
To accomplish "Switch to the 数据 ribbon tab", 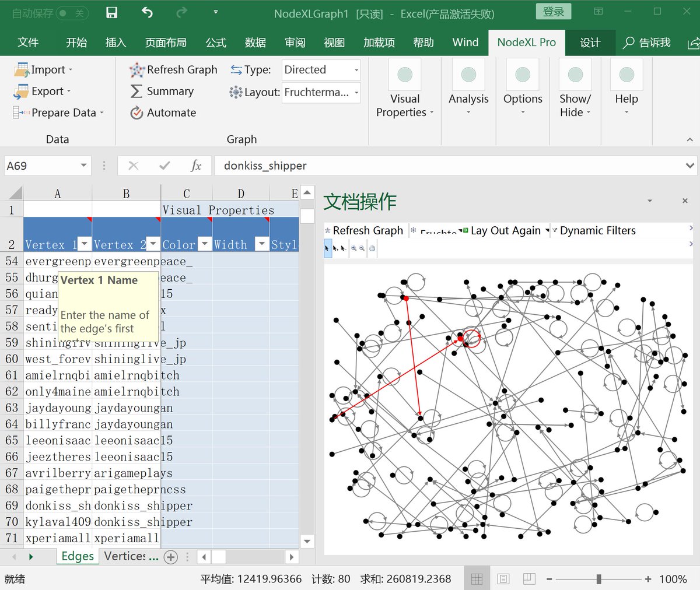I will [x=256, y=43].
